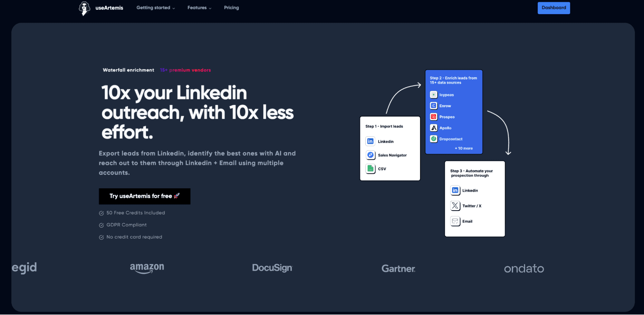Click the CSV file icon
This screenshot has height=315, width=644.
[370, 169]
